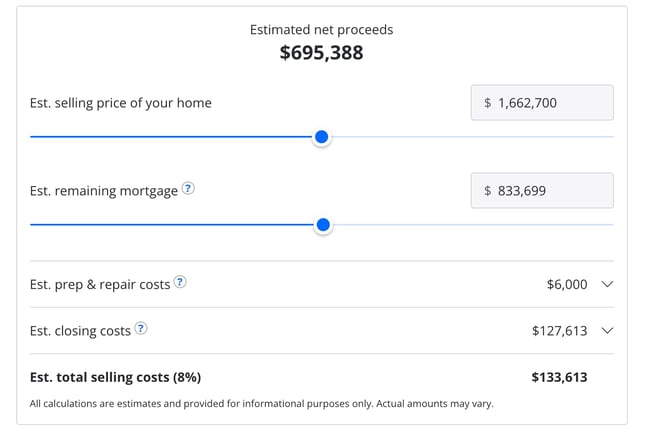Select the $6,000 prep cost amount
650x434 pixels.
point(567,284)
